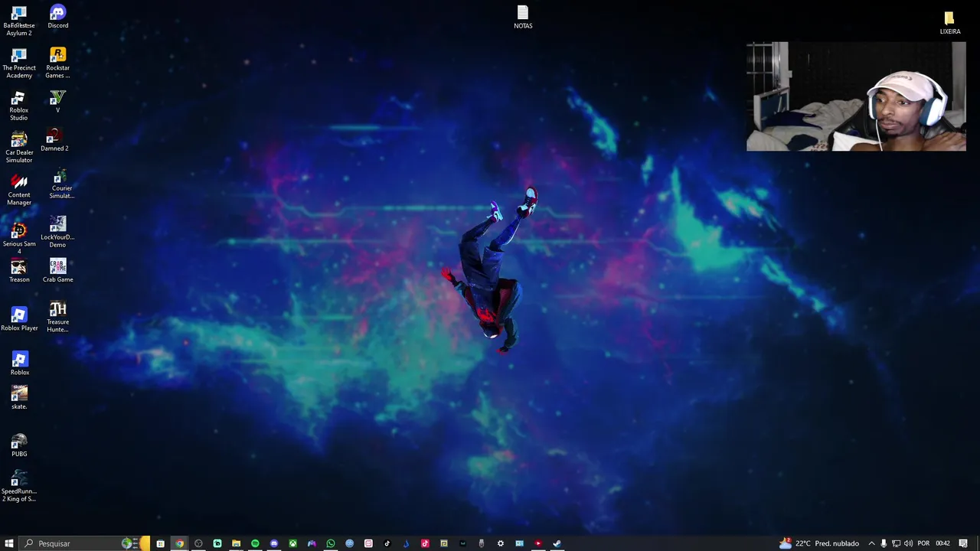Open File Explorer from taskbar
Viewport: 980px width, 551px height.
(236, 543)
